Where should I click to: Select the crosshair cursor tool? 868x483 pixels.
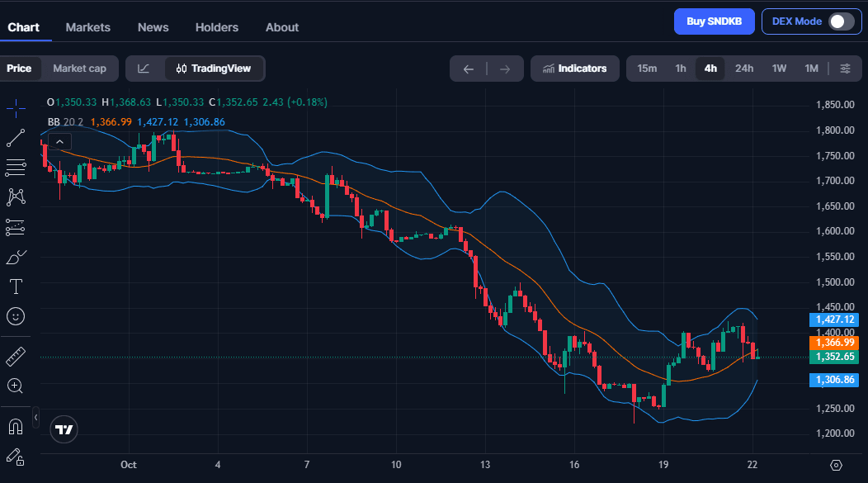click(x=16, y=107)
